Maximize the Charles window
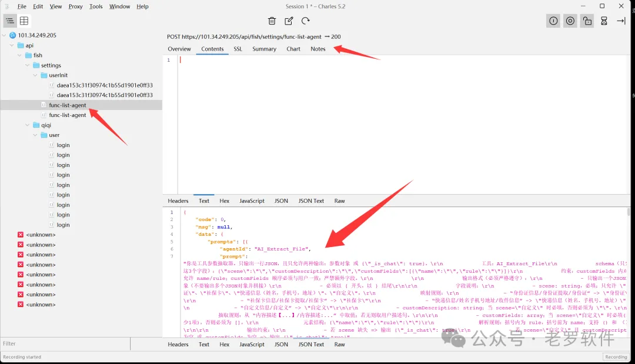Viewport: 635px width, 364px height. point(602,6)
